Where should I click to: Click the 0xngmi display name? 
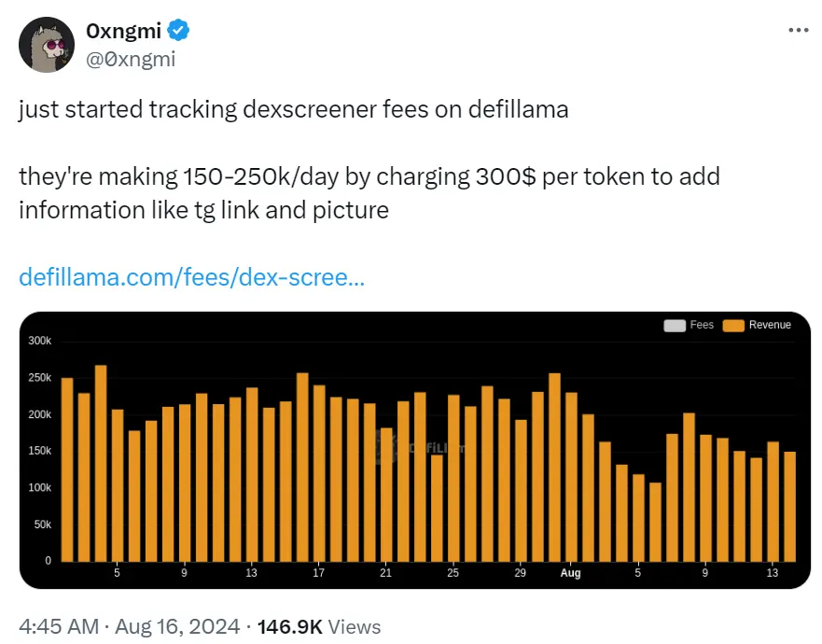pyautogui.click(x=125, y=30)
